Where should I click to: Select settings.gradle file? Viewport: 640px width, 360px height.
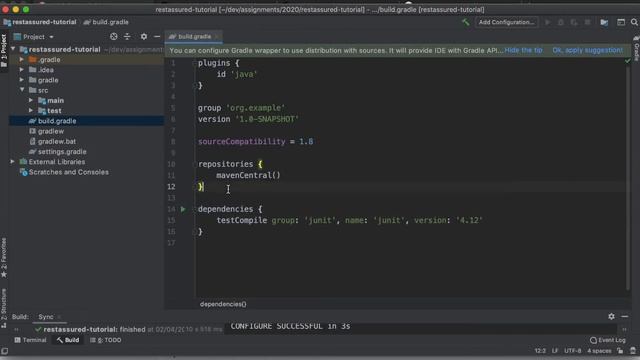tap(62, 151)
